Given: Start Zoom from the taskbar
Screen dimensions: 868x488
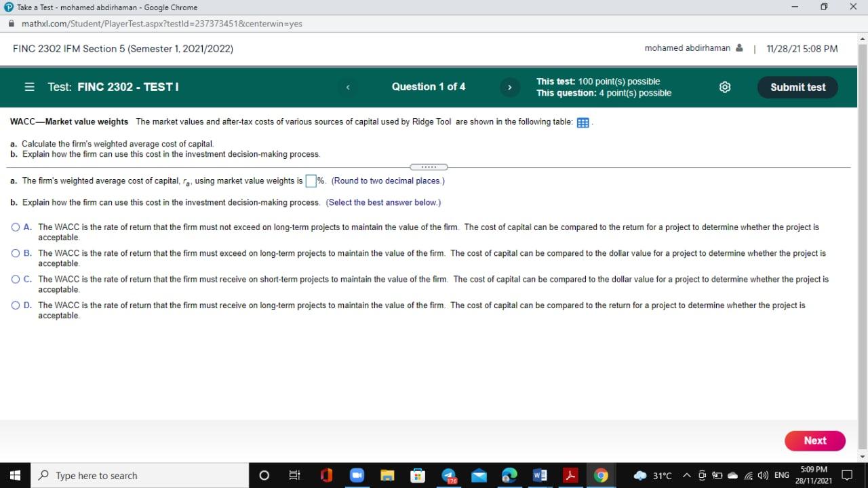Looking at the screenshot, I should [x=357, y=475].
